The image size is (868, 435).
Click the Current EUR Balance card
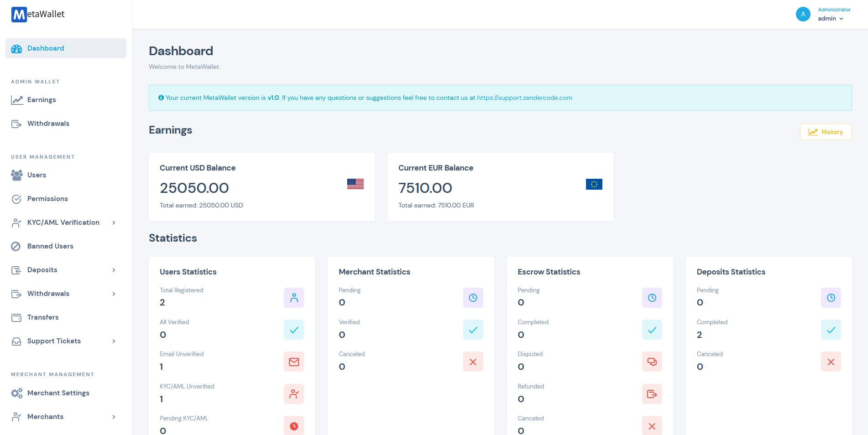[500, 187]
